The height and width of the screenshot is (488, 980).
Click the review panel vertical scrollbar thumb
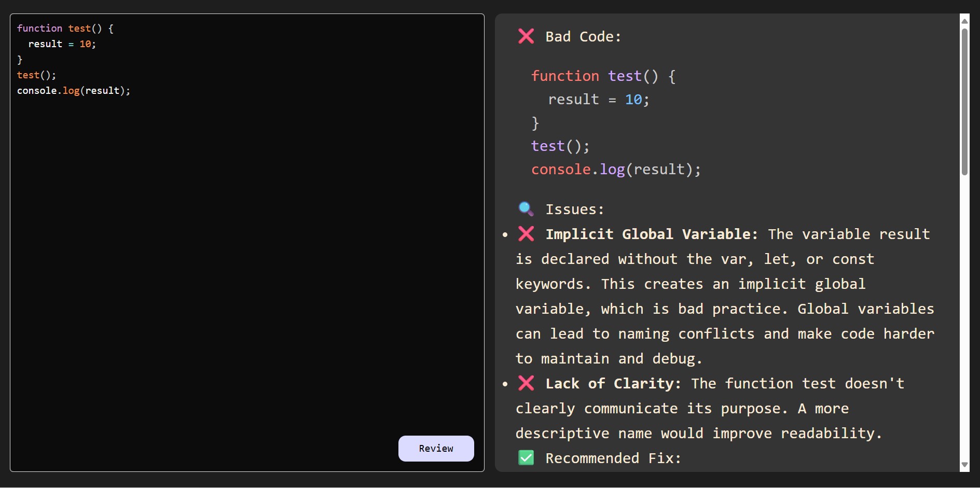(x=964, y=101)
